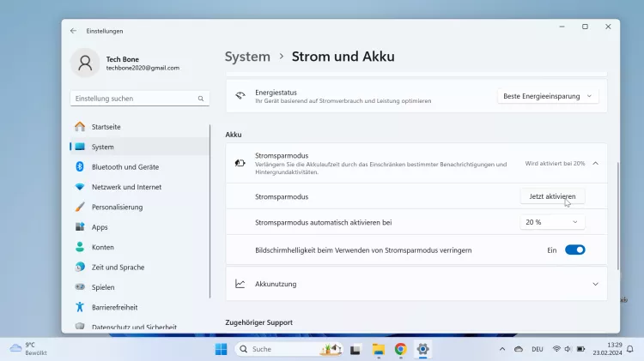The width and height of the screenshot is (644, 361).
Task: Open the notification bell icon
Action: click(630, 349)
